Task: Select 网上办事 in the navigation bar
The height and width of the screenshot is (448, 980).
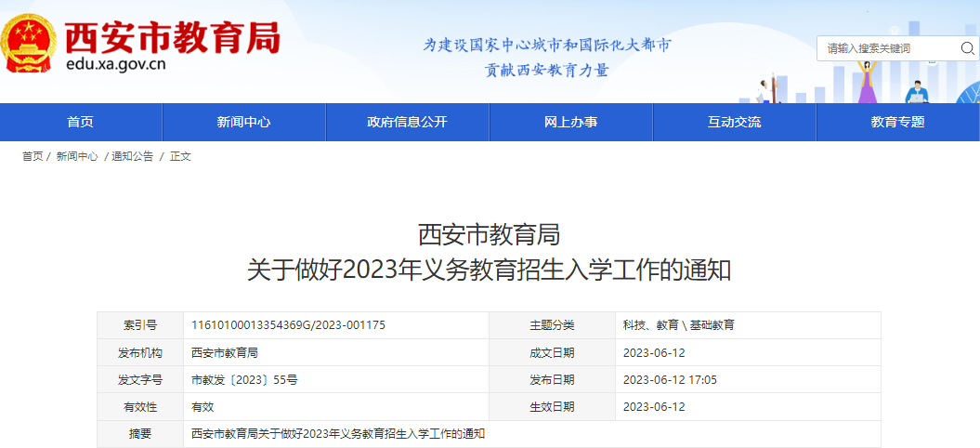Action: 570,122
